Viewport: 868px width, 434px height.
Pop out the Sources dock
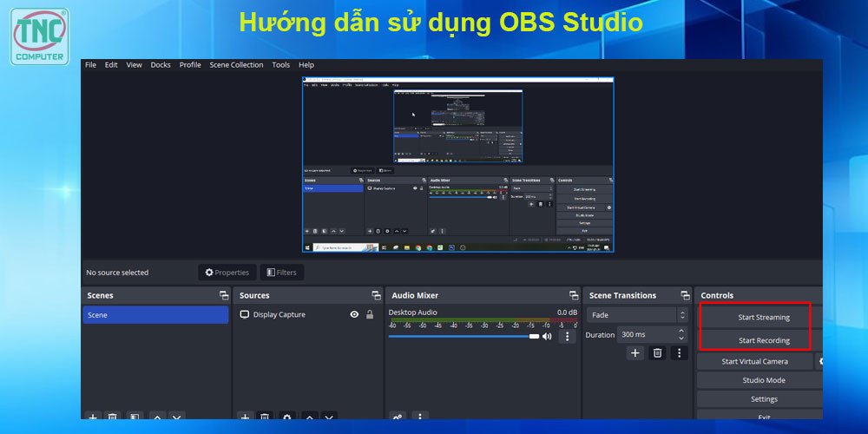pos(376,296)
